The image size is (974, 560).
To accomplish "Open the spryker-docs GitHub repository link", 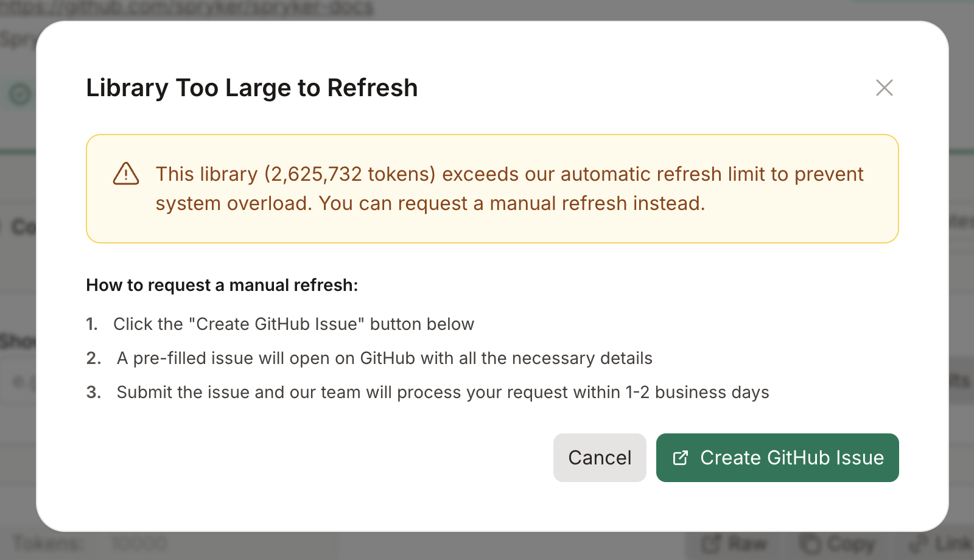I will pyautogui.click(x=189, y=8).
